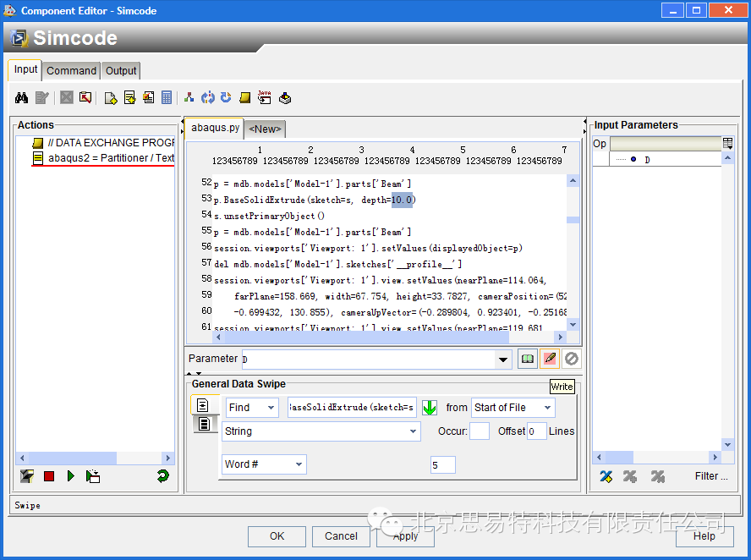Image resolution: width=751 pixels, height=560 pixels.
Task: Click the book Read icon beside Parameter
Action: 527,359
